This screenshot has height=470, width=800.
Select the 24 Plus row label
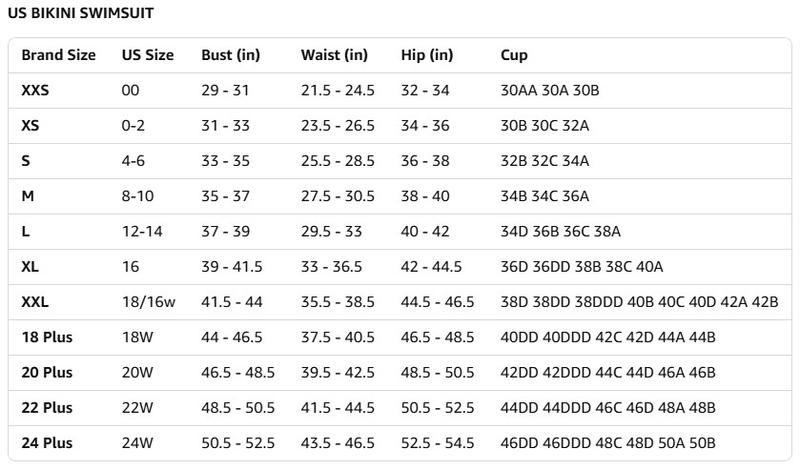point(47,442)
